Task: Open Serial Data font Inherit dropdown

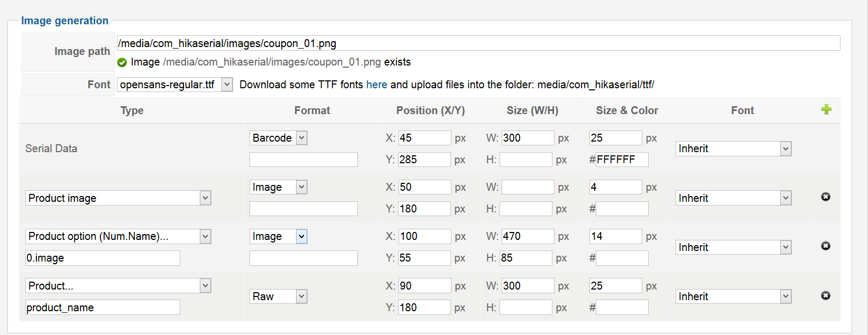Action: coord(733,148)
